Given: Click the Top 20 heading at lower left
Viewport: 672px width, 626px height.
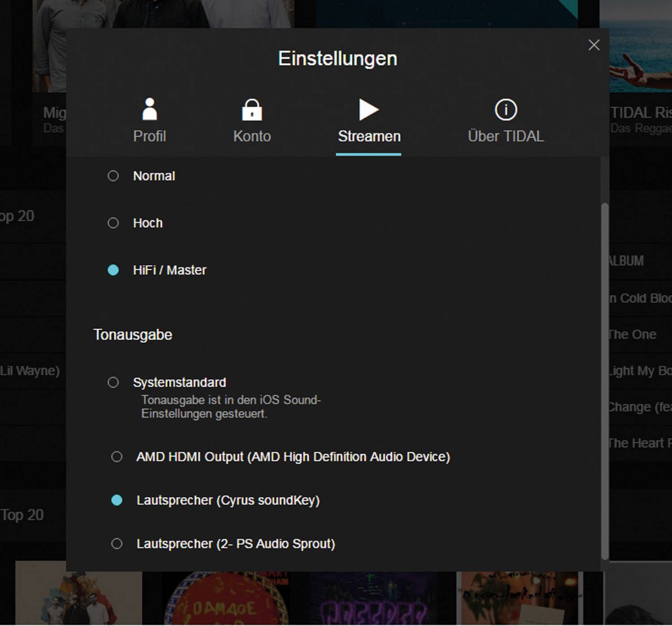Looking at the screenshot, I should (x=22, y=515).
